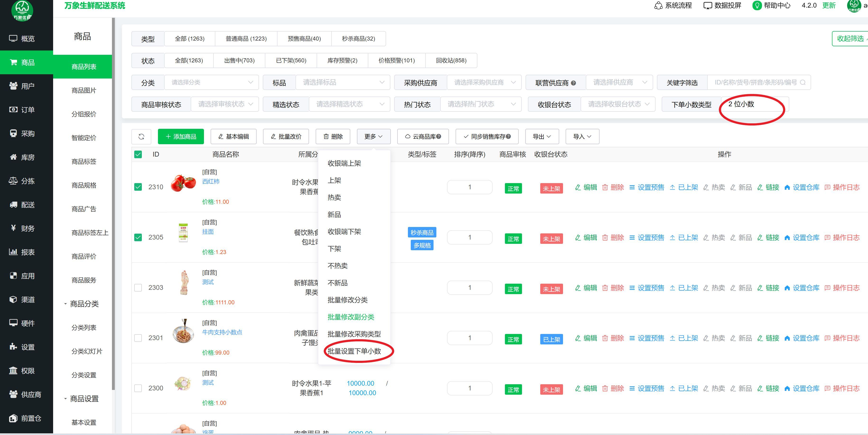868x435 pixels.
Task: Toggle the select-all checkbox in the table header
Action: pos(138,154)
